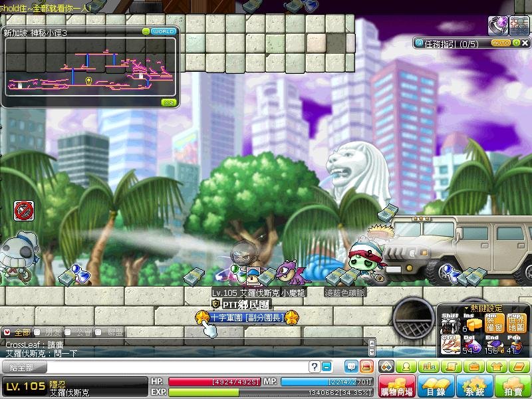Open the inventory bag icon

(474, 367)
